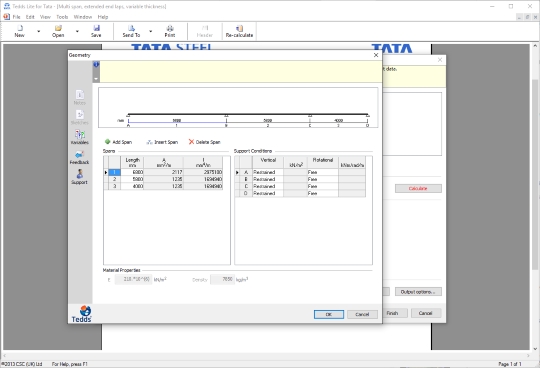Open the Tools menu
The height and width of the screenshot is (368, 540).
click(62, 17)
